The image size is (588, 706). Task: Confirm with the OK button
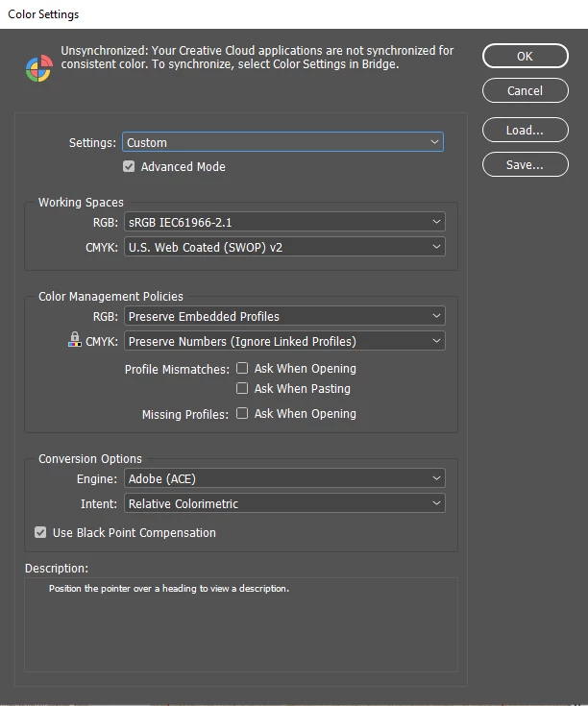point(526,57)
